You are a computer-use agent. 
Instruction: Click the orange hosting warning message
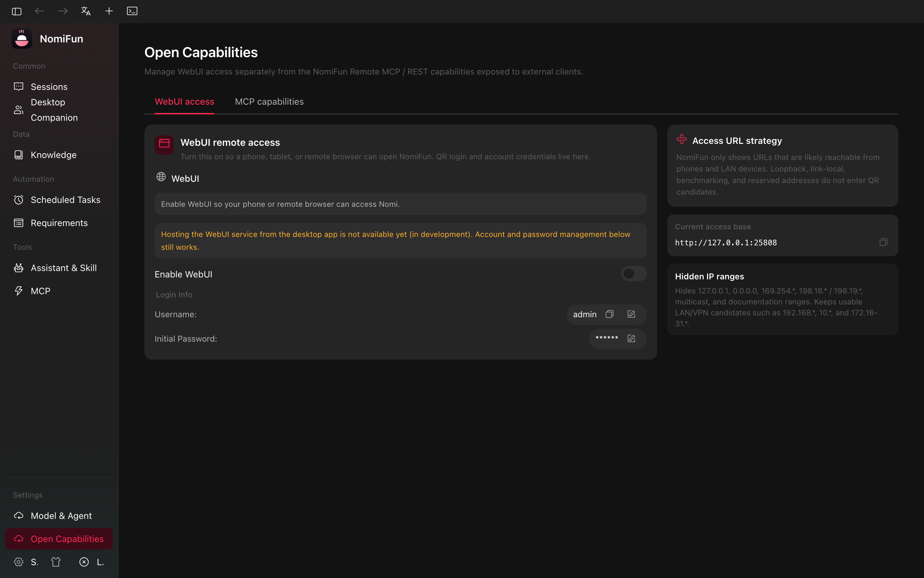tap(400, 241)
